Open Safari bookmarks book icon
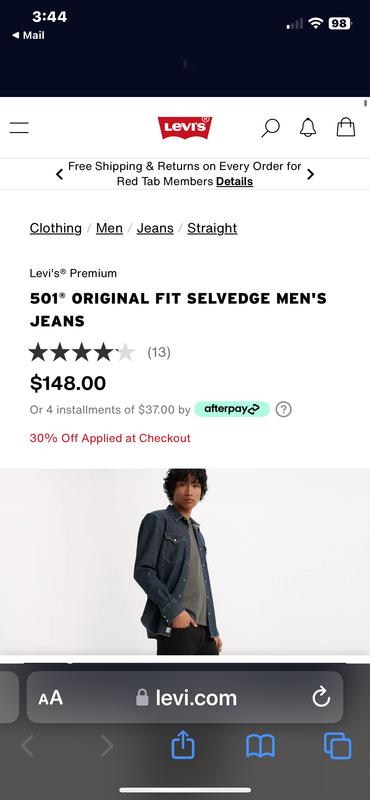Screen dimensions: 370x800 [x=260, y=746]
